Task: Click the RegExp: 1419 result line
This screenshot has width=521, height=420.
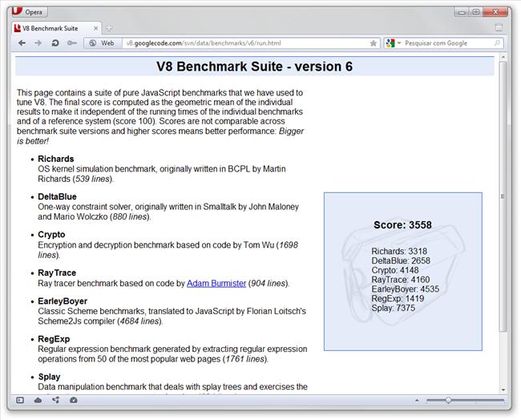Action: coord(398,298)
